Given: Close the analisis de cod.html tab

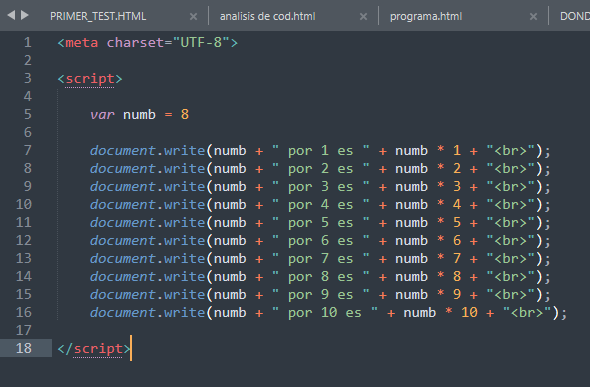Looking at the screenshot, I should (x=363, y=17).
